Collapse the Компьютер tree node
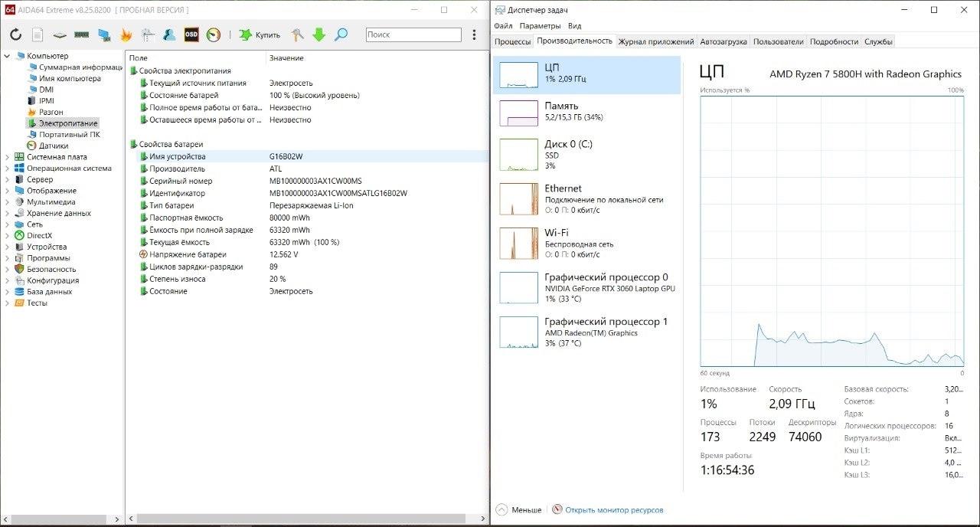 point(8,56)
